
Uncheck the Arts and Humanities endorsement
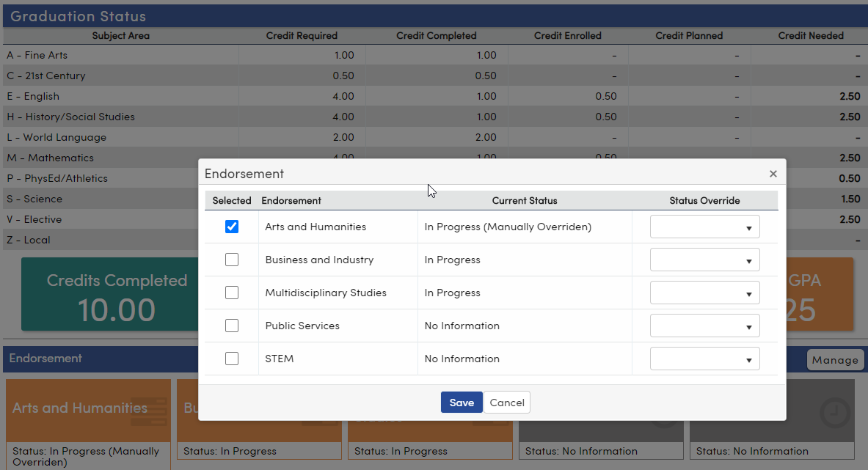(232, 227)
